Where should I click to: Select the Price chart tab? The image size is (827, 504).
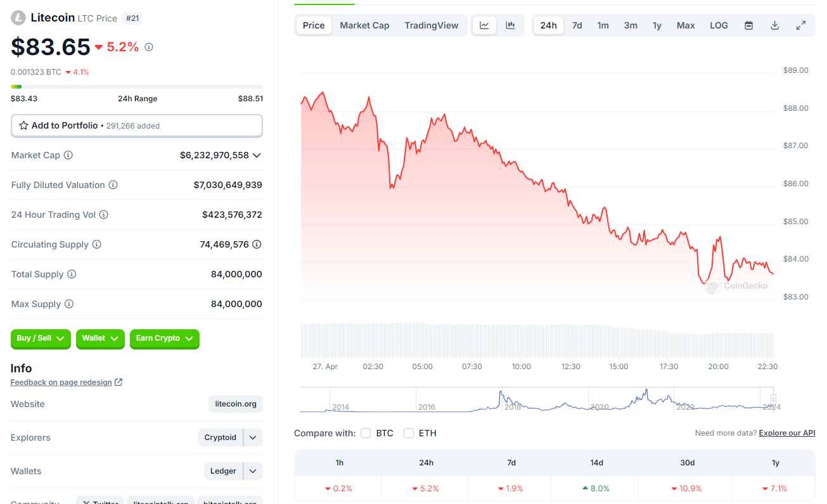click(x=314, y=25)
